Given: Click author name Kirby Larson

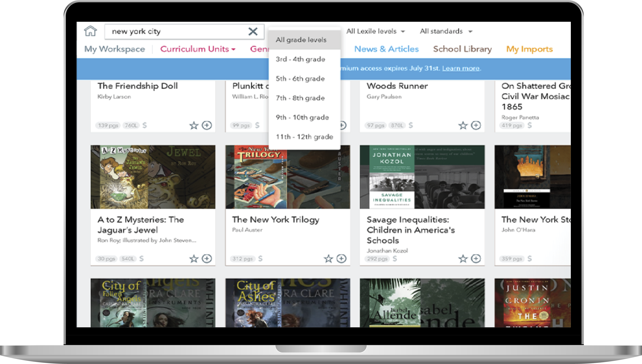Looking at the screenshot, I should (x=114, y=97).
